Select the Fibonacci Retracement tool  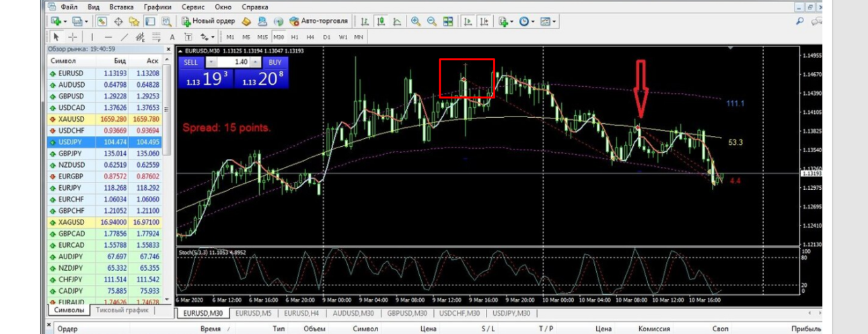click(x=156, y=37)
